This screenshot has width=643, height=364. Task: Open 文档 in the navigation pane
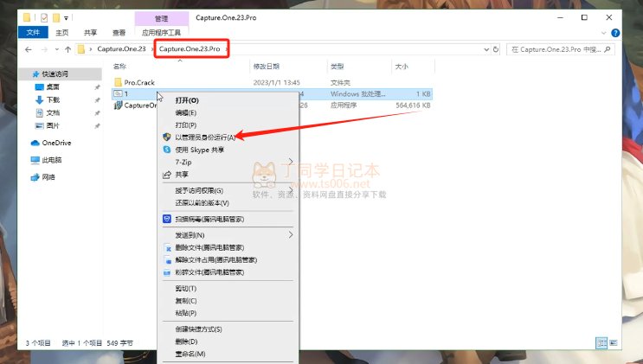point(53,112)
